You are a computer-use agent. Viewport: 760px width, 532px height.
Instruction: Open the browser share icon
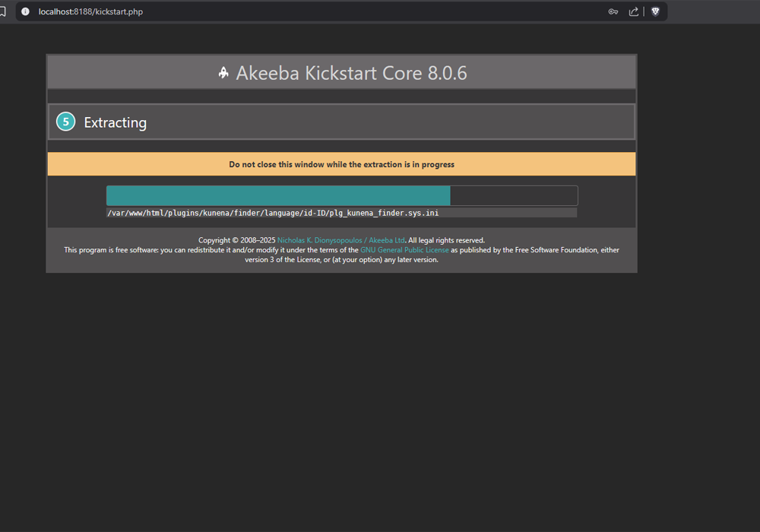[x=634, y=11]
